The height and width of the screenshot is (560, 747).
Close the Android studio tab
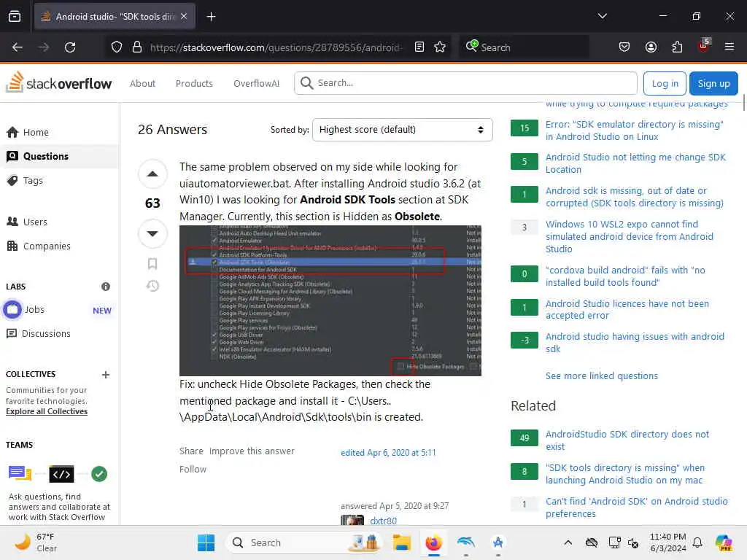184,16
